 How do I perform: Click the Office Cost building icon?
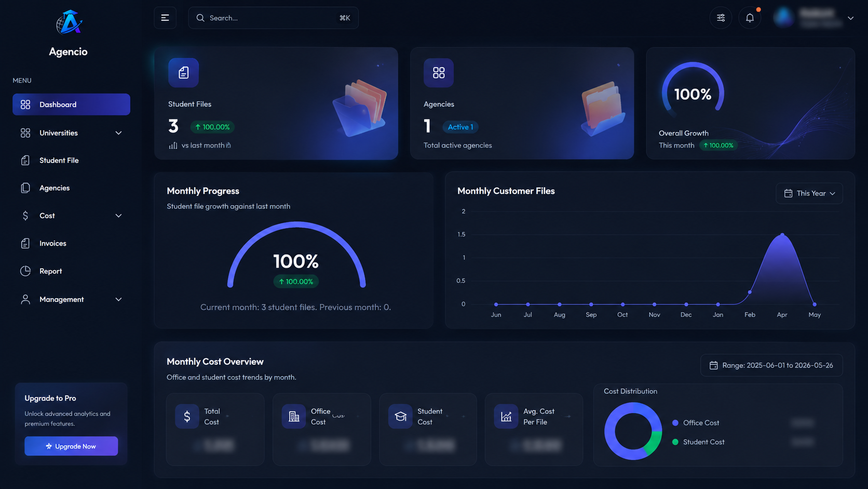point(294,416)
